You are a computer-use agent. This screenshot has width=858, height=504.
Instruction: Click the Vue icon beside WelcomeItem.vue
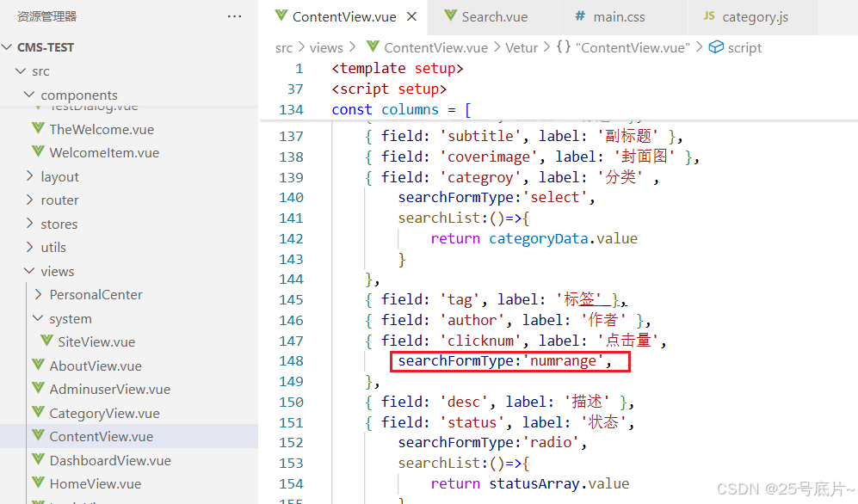38,152
